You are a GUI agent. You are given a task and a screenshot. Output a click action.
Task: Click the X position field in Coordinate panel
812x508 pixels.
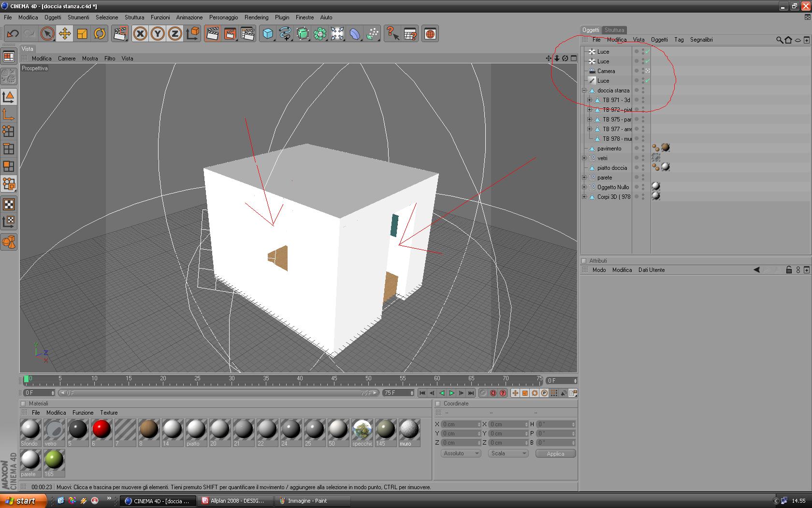coord(461,424)
